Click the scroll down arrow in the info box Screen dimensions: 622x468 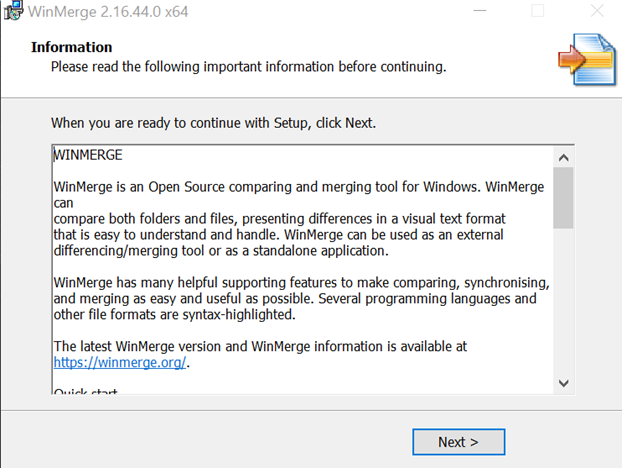[563, 383]
